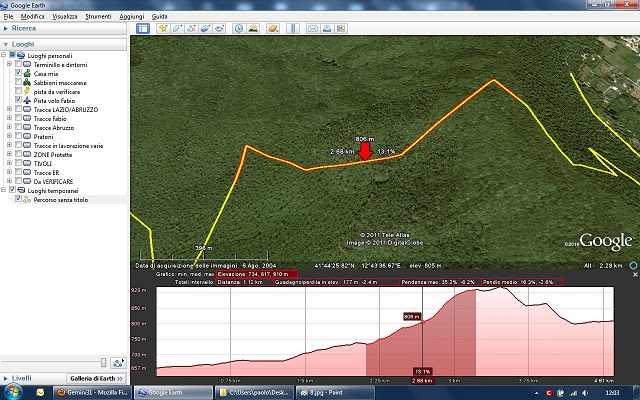The height and width of the screenshot is (400, 640).
Task: Uncheck the Percorso senza titolo checkbox
Action: pos(18,199)
